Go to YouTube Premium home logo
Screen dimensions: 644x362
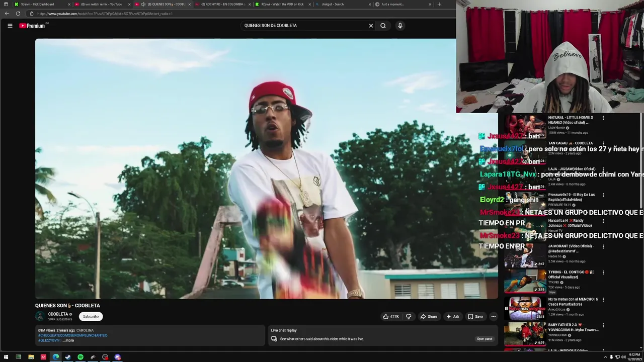coord(33,26)
